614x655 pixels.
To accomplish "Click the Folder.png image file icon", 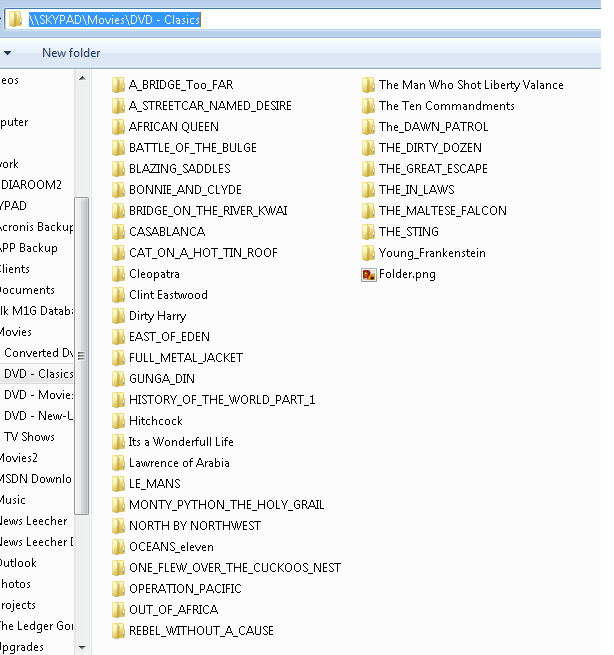I will point(368,274).
